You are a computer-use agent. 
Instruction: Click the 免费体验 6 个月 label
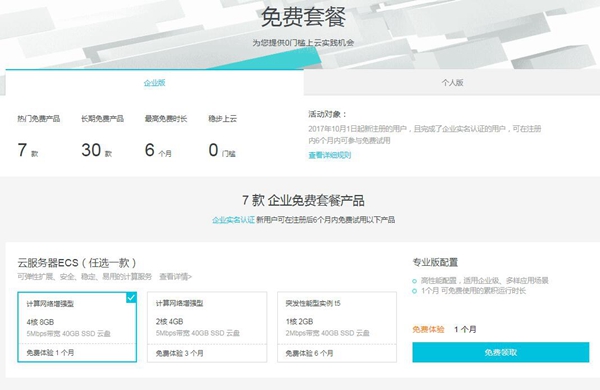point(309,353)
